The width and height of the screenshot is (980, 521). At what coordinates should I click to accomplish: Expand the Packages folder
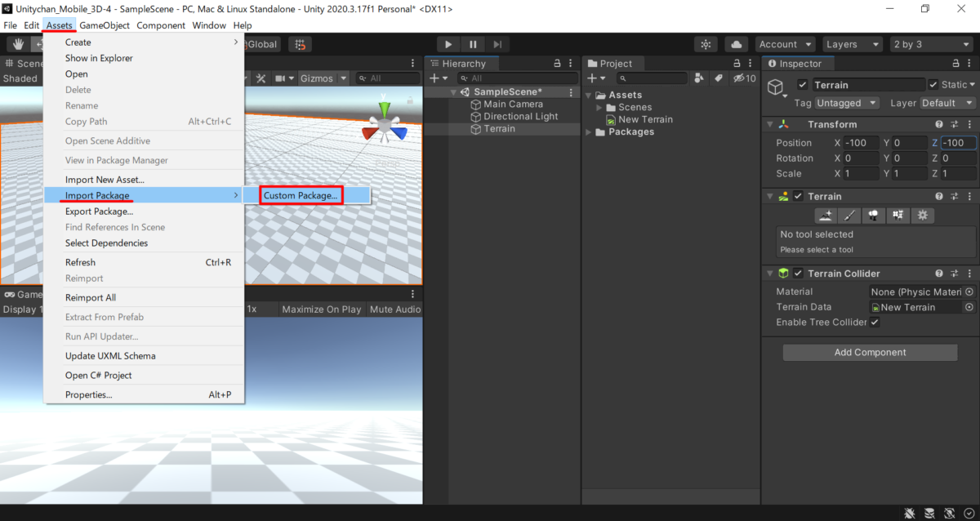[589, 132]
